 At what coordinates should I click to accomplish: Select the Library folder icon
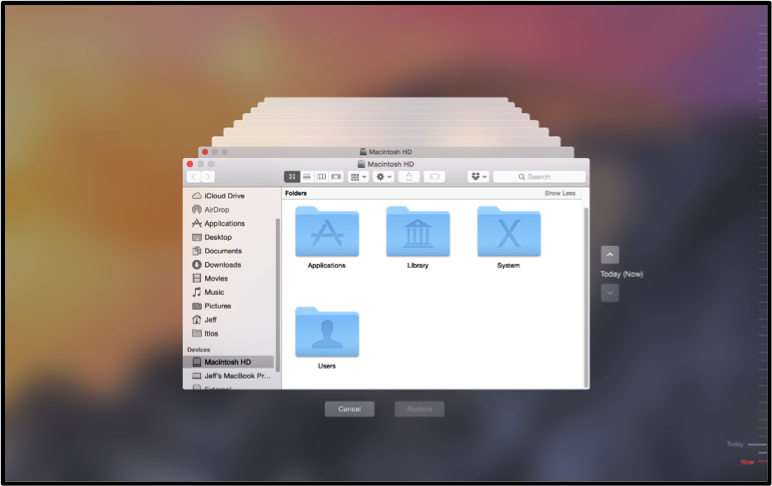(418, 232)
